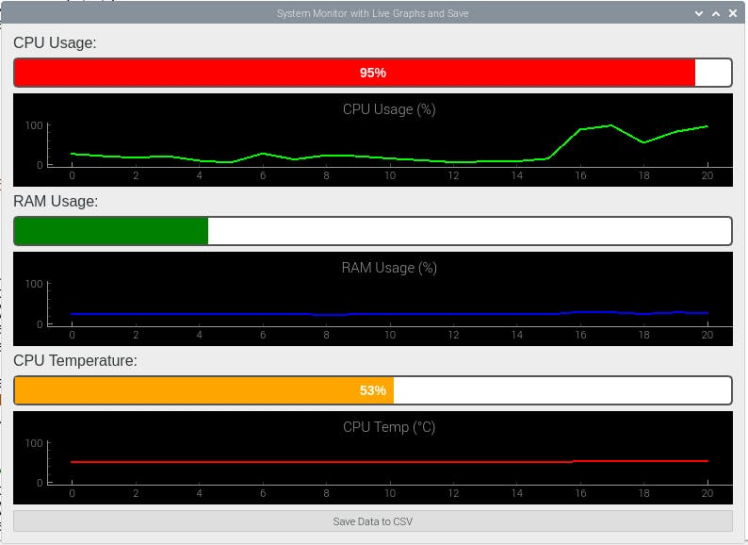Click the 95% value in CPU bar
Viewport: 748px width, 545px height.
click(x=373, y=73)
